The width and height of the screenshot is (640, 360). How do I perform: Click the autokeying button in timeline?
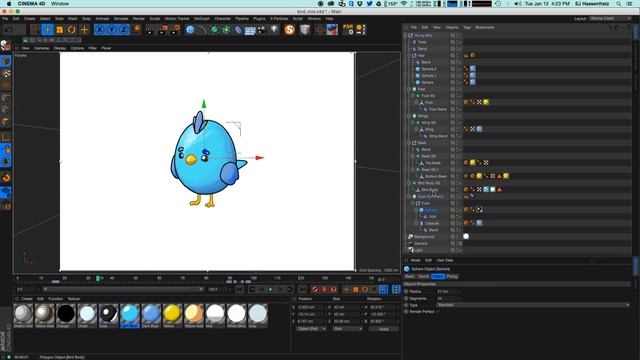(324, 289)
